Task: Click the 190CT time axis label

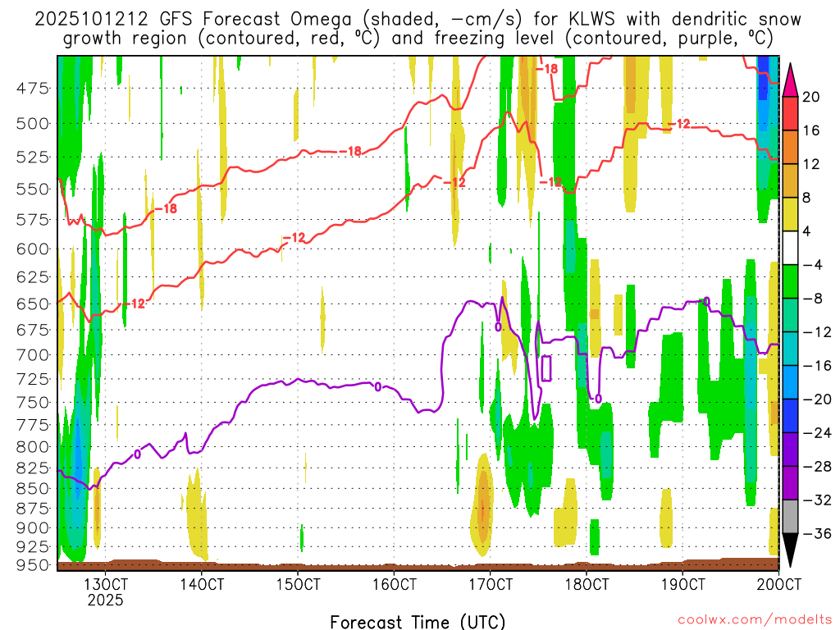Action: (x=683, y=584)
